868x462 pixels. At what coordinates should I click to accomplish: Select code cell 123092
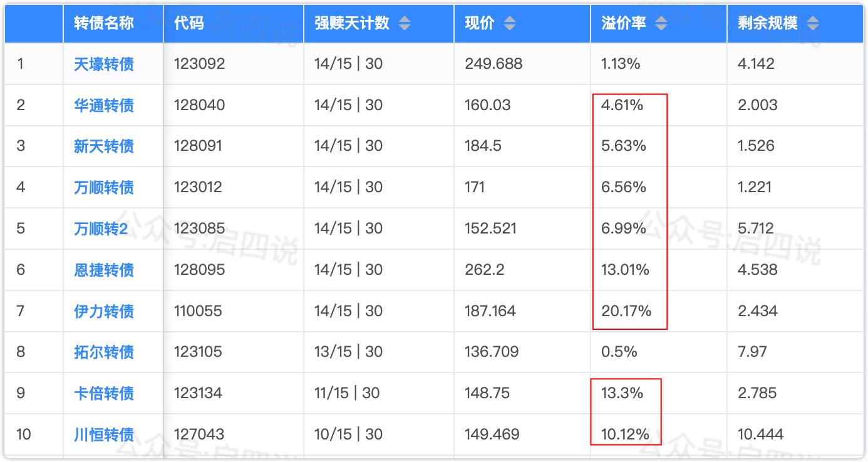(x=199, y=64)
